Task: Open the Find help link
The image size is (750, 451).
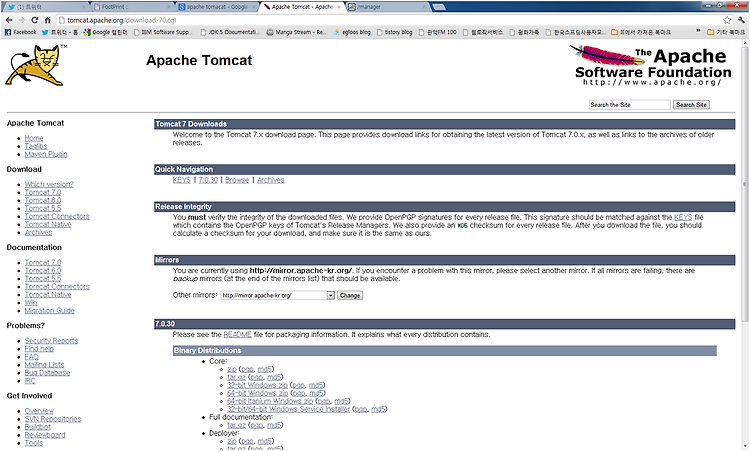Action: (39, 349)
